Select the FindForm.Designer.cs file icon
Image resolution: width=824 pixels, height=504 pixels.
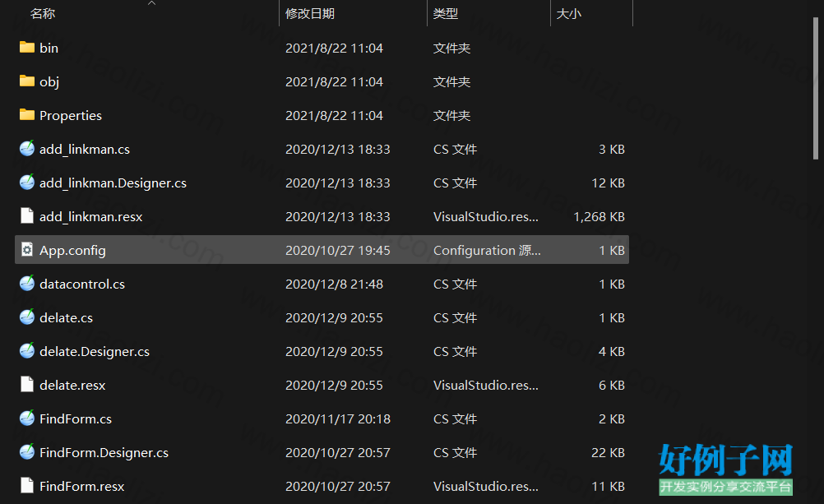[x=27, y=451]
